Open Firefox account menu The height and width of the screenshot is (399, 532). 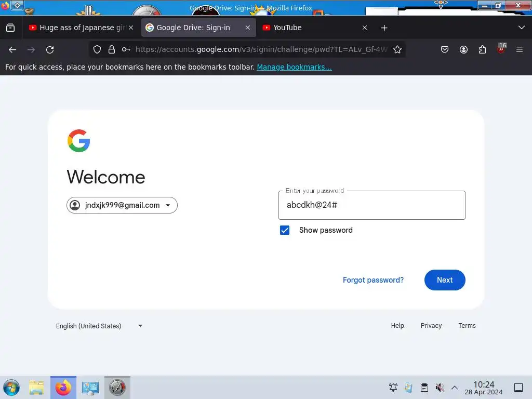pos(463,49)
